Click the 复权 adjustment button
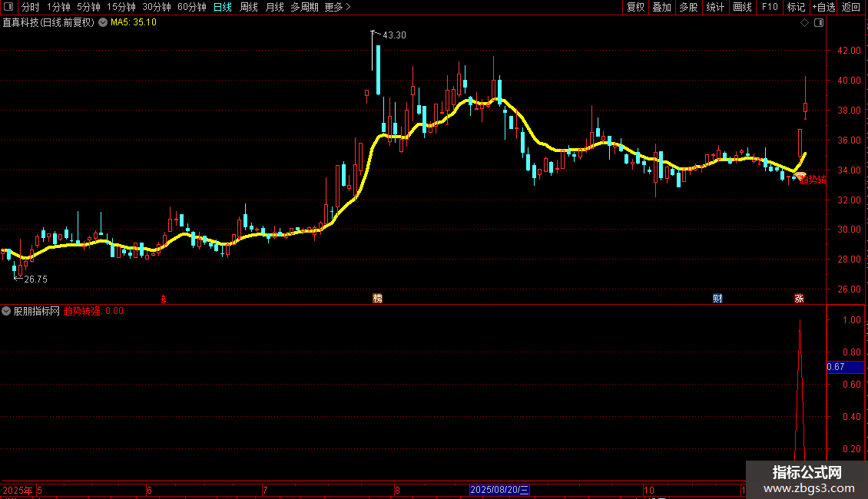Image resolution: width=868 pixels, height=499 pixels. pyautogui.click(x=635, y=7)
